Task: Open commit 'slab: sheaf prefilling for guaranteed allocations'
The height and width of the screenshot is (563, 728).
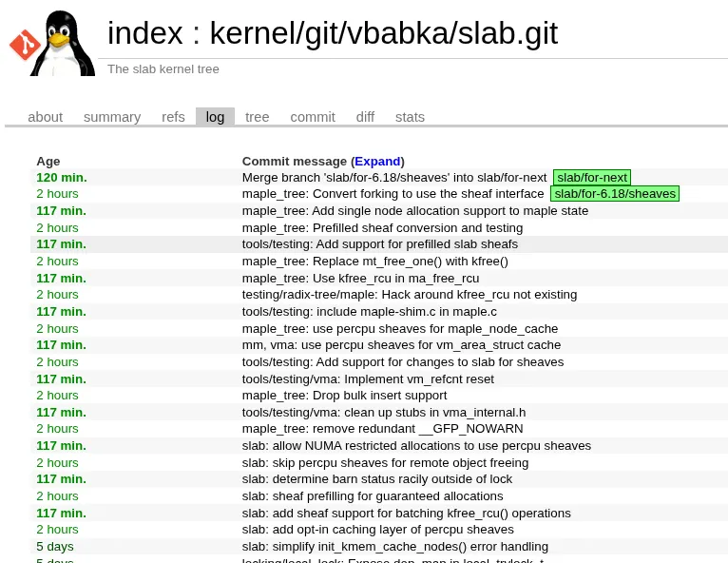Action: (373, 496)
